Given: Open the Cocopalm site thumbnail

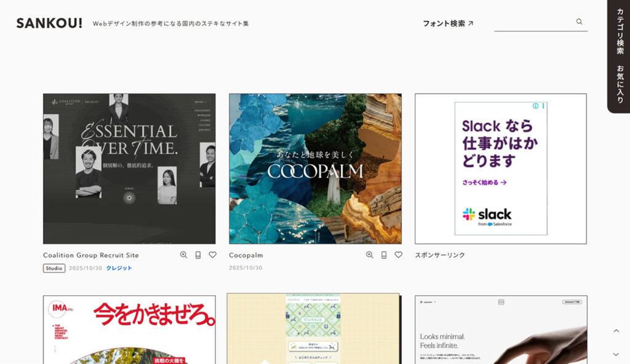Looking at the screenshot, I should (315, 168).
